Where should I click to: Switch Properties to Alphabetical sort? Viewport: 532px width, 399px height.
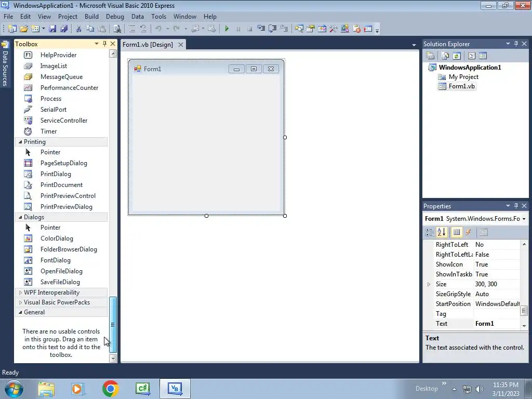442,232
